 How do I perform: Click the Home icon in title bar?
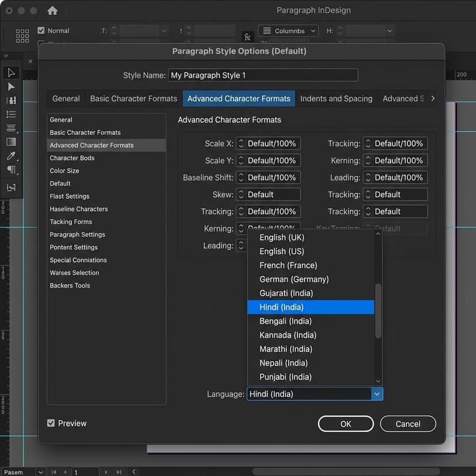click(52, 10)
